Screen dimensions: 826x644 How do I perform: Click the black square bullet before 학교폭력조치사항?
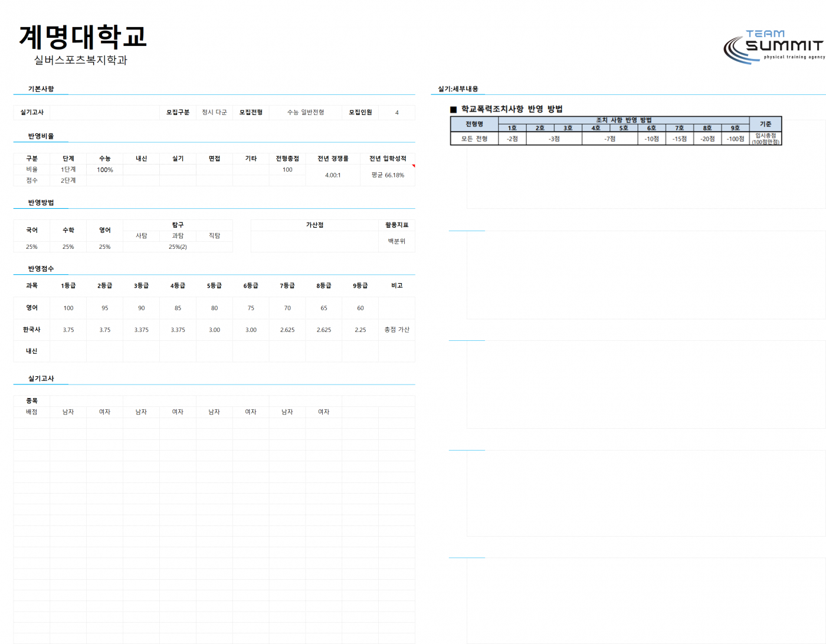tap(453, 110)
